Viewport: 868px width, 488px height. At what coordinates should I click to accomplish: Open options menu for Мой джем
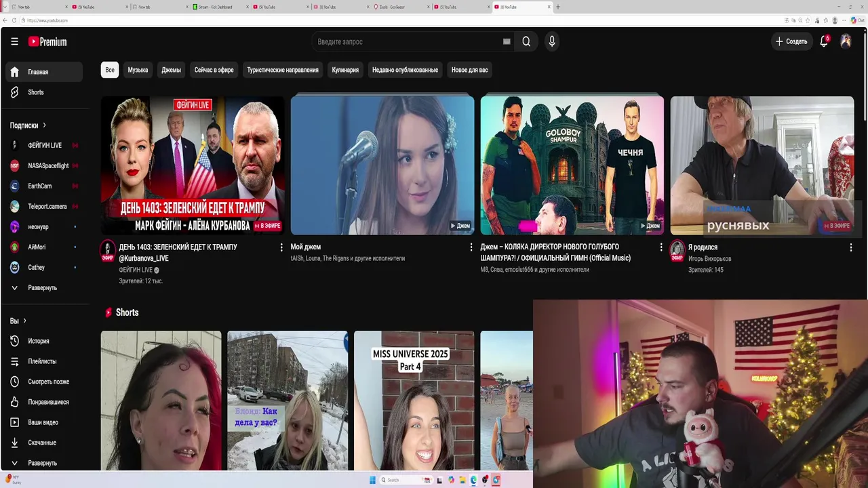coord(471,247)
